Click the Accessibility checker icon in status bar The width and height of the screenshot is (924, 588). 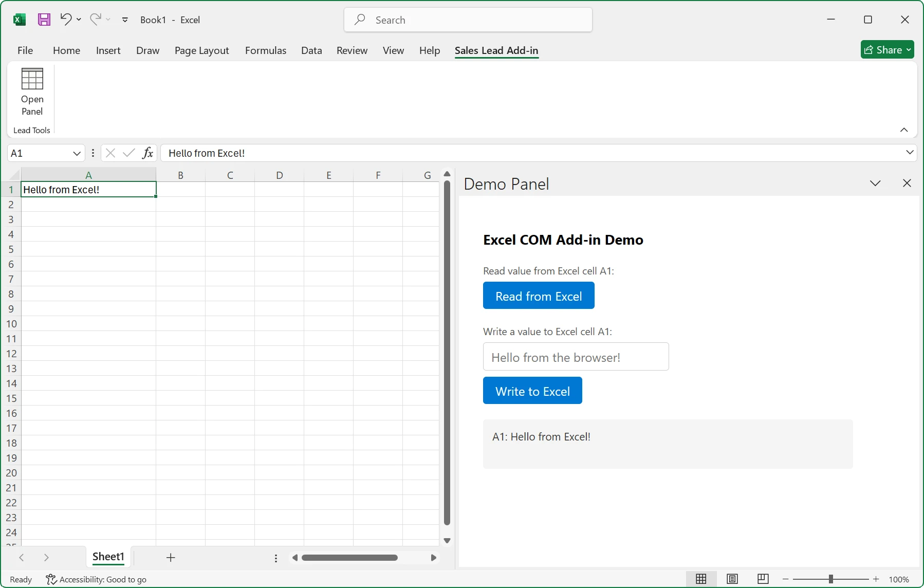tap(51, 579)
